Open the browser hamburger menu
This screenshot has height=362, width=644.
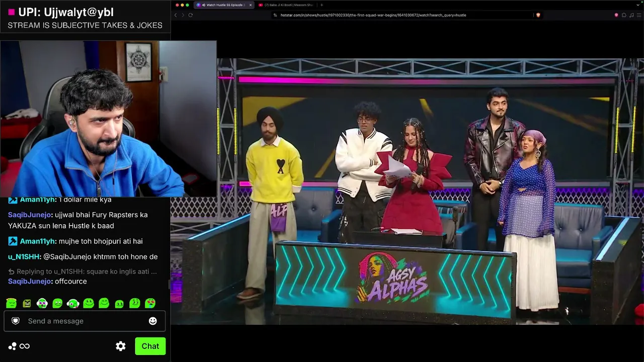pyautogui.click(x=638, y=15)
